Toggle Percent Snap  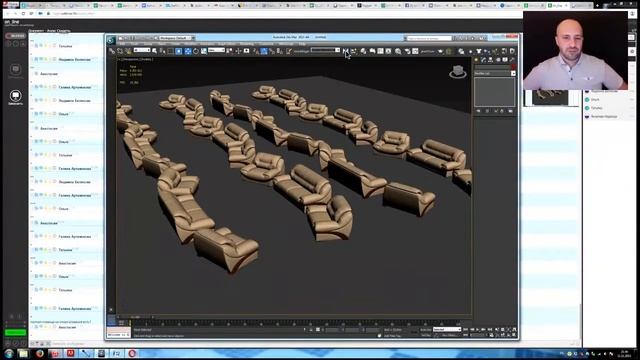pyautogui.click(x=271, y=51)
